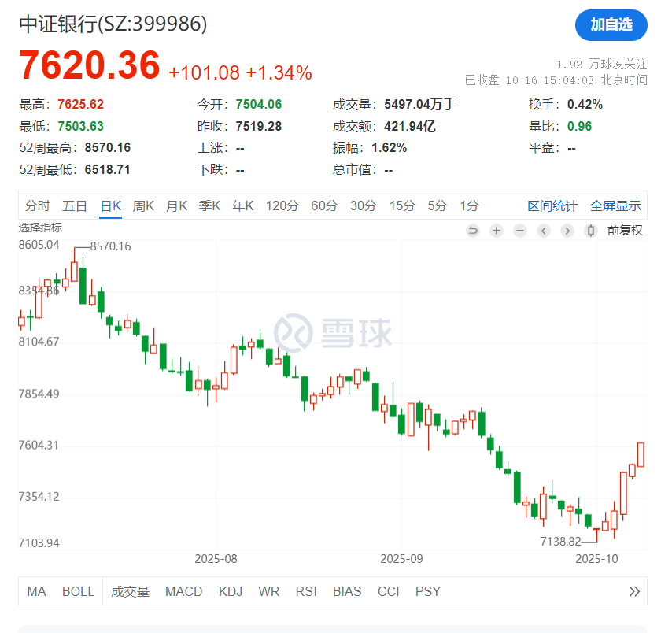Zoom out chart with minus icon
The image size is (672, 633).
click(x=520, y=231)
